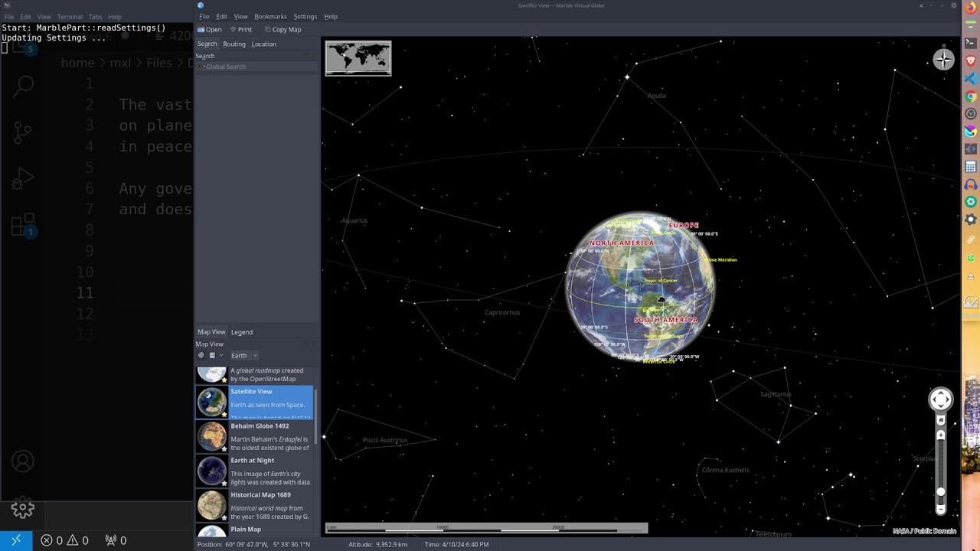Open Search icon in VS Code sidebar
The image size is (980, 551).
pyautogui.click(x=23, y=86)
